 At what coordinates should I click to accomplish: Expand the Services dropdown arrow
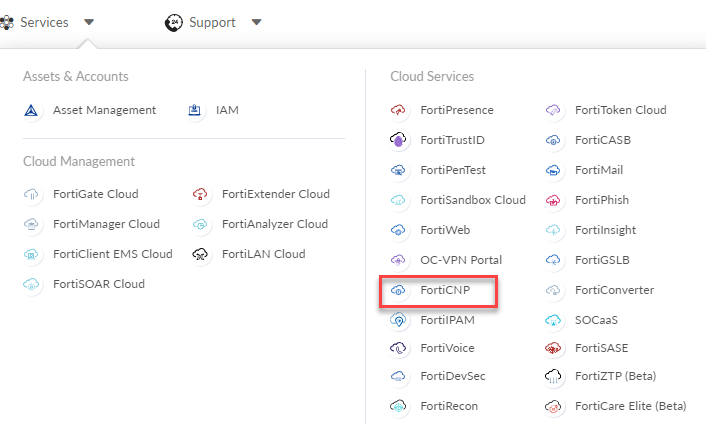tap(89, 22)
